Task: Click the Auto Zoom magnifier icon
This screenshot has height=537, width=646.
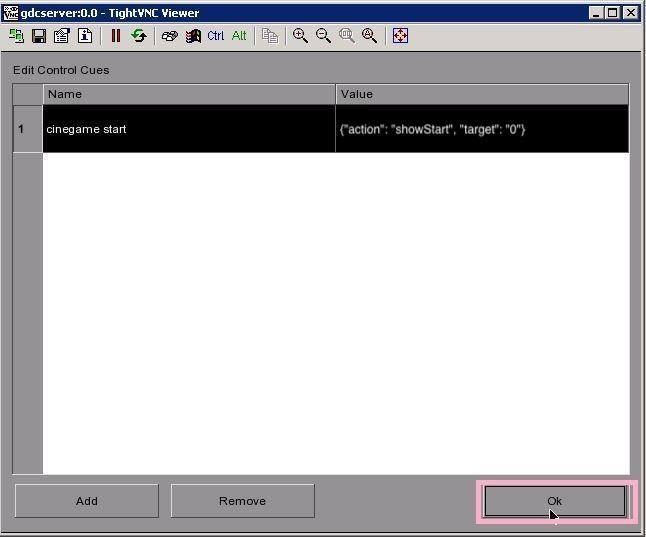Action: point(370,36)
